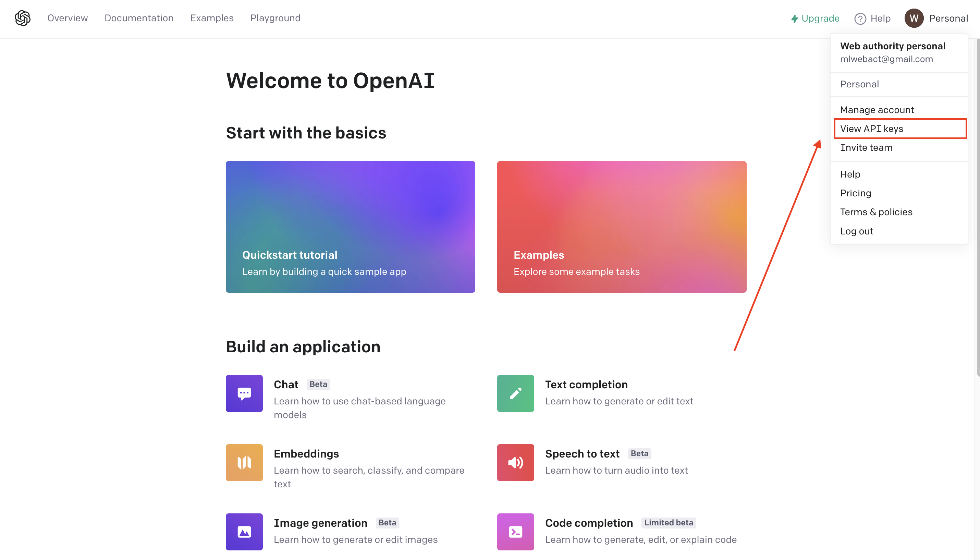Switch to the Documentation tab

click(x=139, y=18)
